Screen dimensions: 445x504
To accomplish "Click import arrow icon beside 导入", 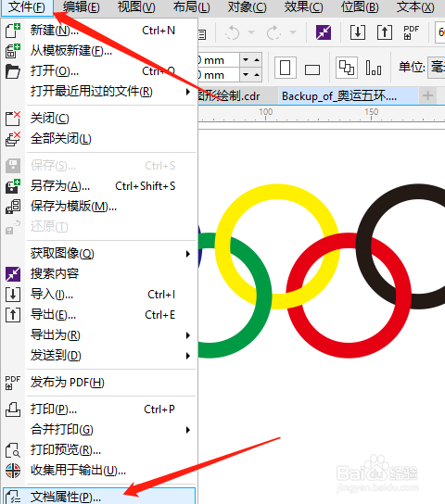I will pos(13,295).
